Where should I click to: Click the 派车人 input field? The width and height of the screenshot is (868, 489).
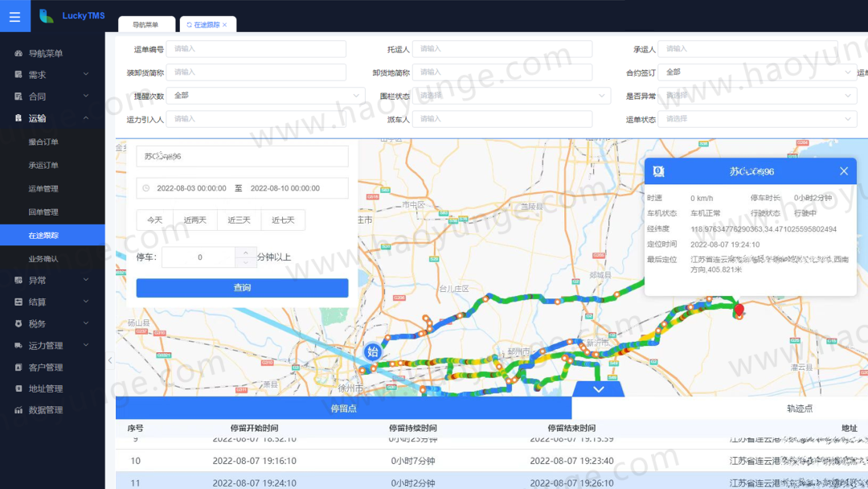[x=502, y=118]
